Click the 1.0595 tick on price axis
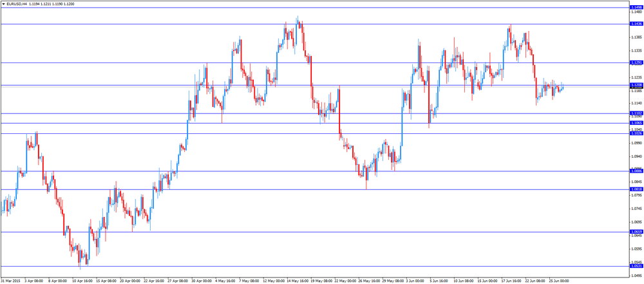This screenshot has height=284, width=644. (x=637, y=249)
